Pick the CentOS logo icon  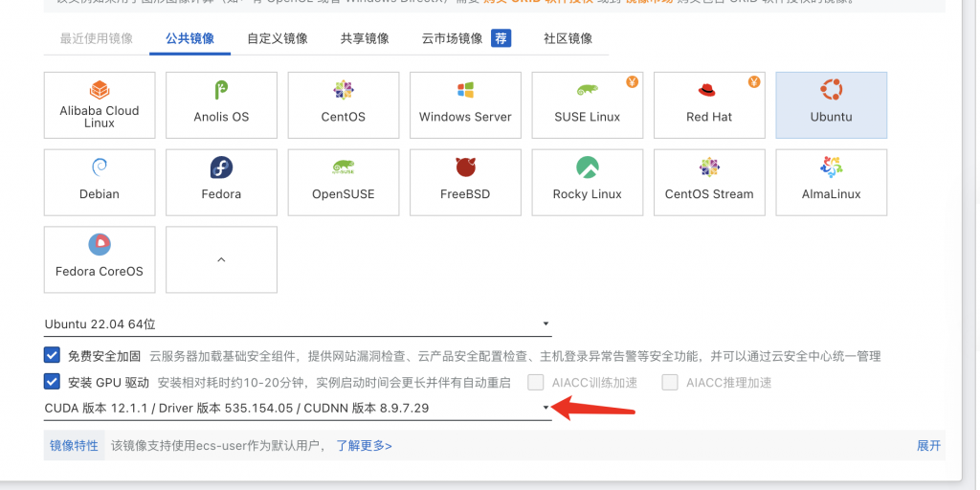click(344, 90)
